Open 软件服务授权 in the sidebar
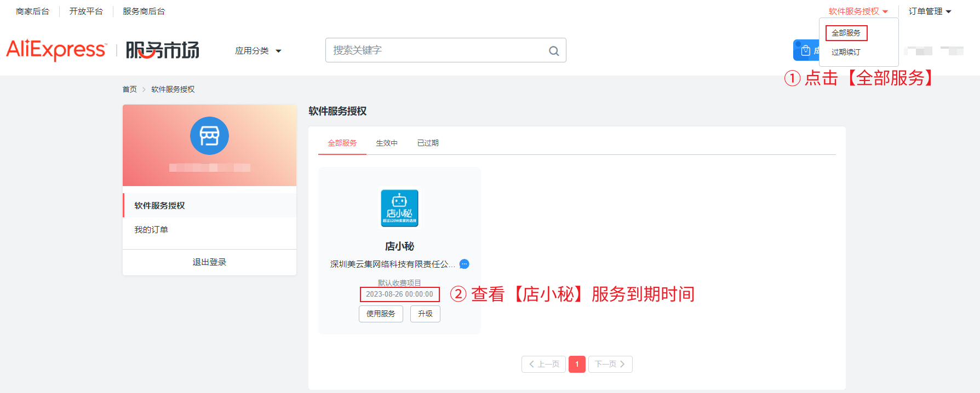The image size is (980, 393). pos(209,205)
